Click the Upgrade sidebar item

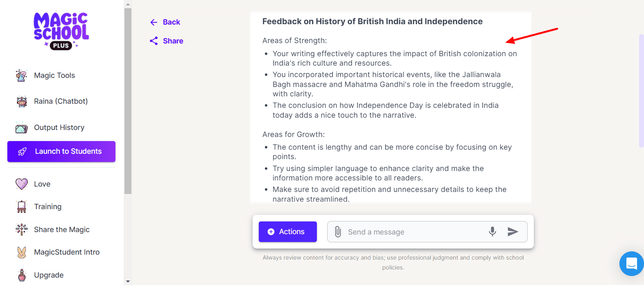pyautogui.click(x=49, y=275)
